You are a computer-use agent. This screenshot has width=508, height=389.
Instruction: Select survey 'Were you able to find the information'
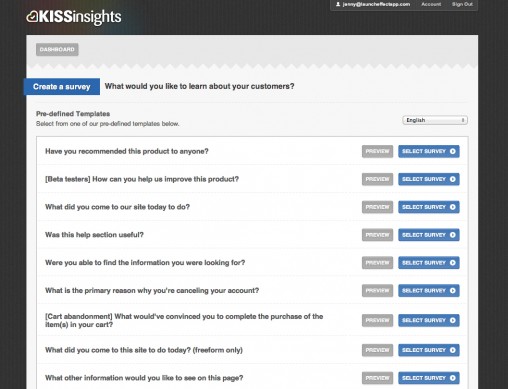tap(429, 263)
